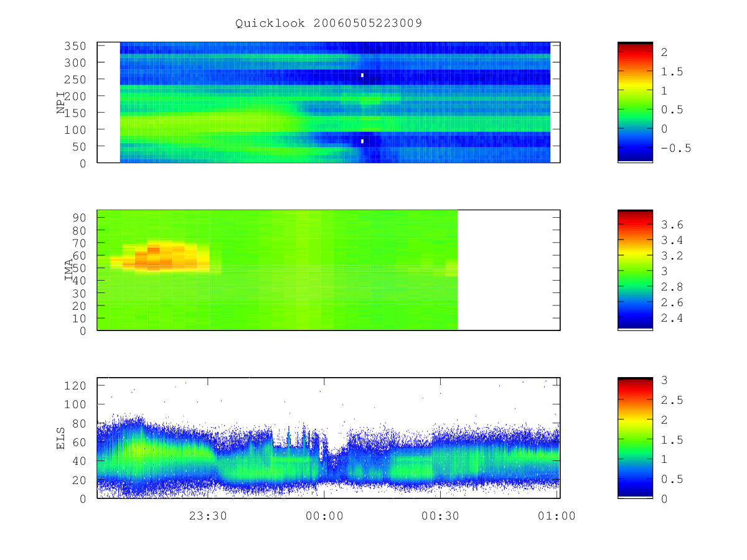Click the '1.5' label on NPI colorbar
747x560 pixels.
point(672,72)
